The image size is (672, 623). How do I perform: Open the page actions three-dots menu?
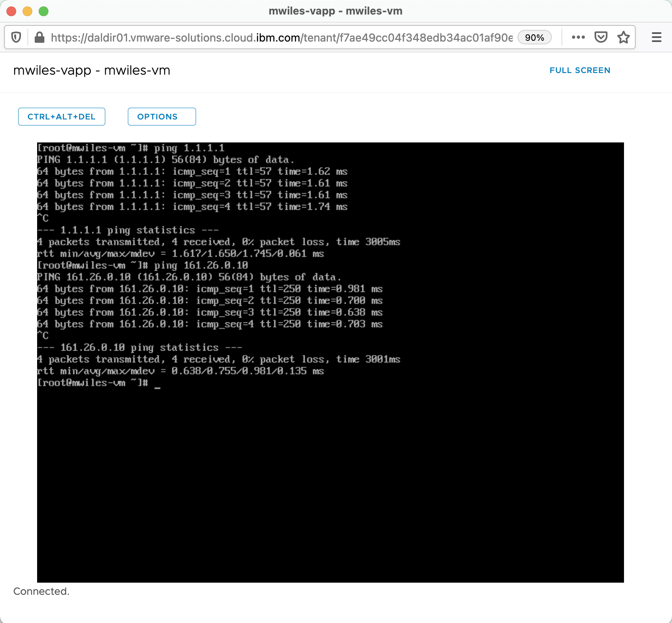[578, 38]
